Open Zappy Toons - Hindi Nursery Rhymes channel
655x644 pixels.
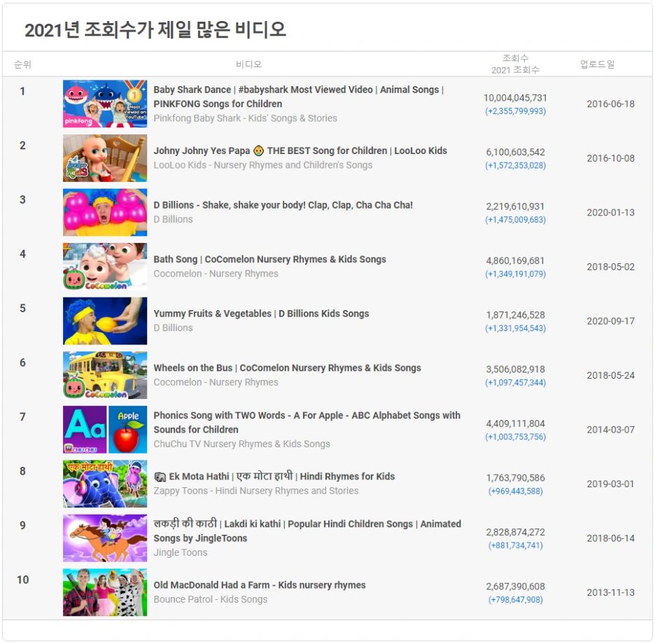(255, 491)
